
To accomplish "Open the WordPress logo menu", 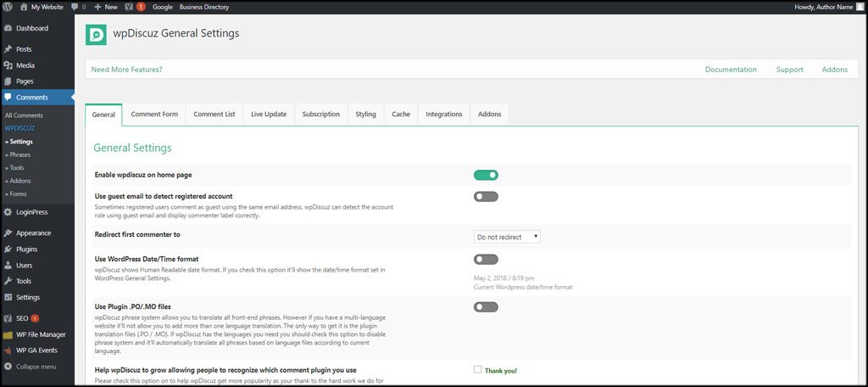I will pos(8,7).
